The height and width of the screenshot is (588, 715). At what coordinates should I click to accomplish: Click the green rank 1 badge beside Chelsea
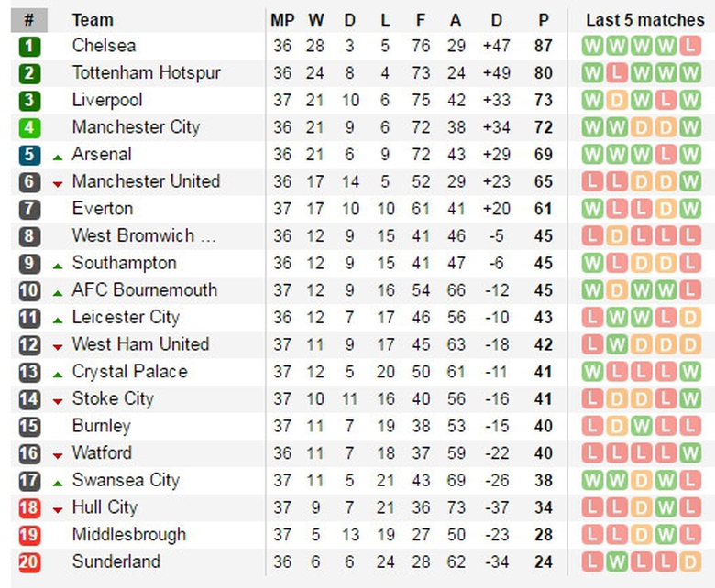29,46
